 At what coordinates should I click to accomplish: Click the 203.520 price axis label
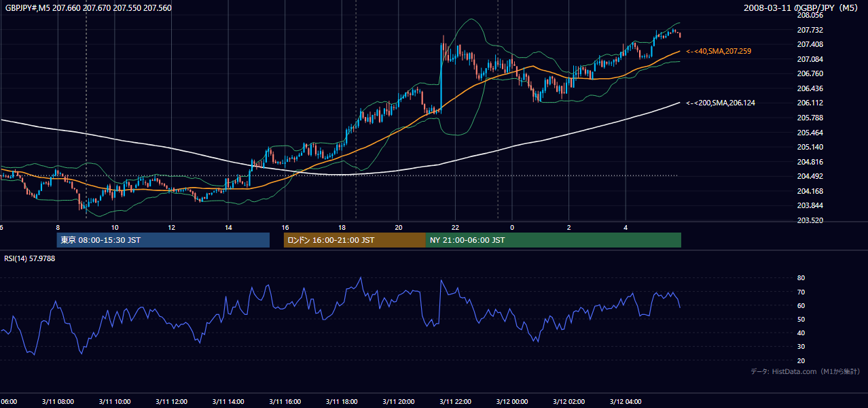pyautogui.click(x=810, y=220)
